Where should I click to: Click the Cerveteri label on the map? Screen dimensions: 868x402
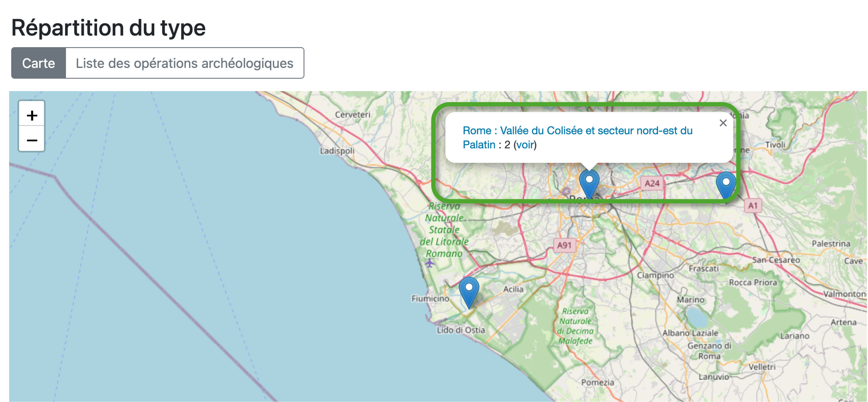353,115
